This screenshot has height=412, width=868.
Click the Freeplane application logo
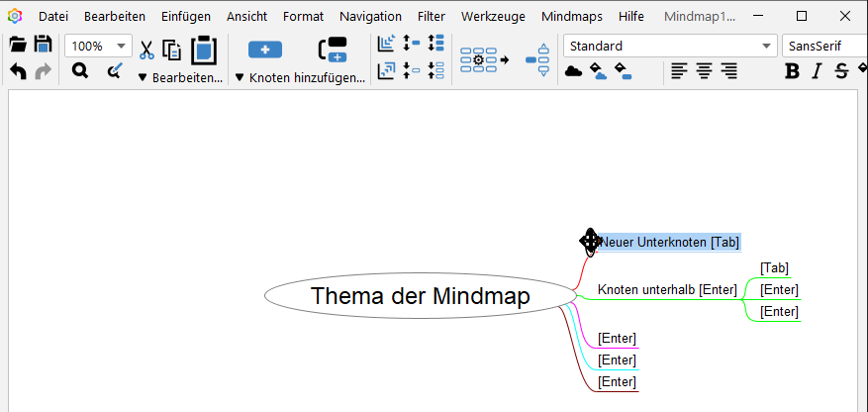(x=16, y=17)
